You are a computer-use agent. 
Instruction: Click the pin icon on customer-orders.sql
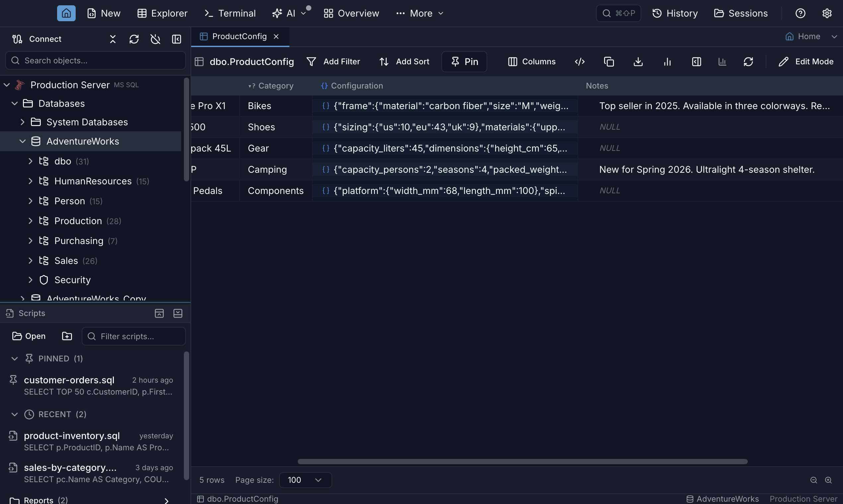13,380
